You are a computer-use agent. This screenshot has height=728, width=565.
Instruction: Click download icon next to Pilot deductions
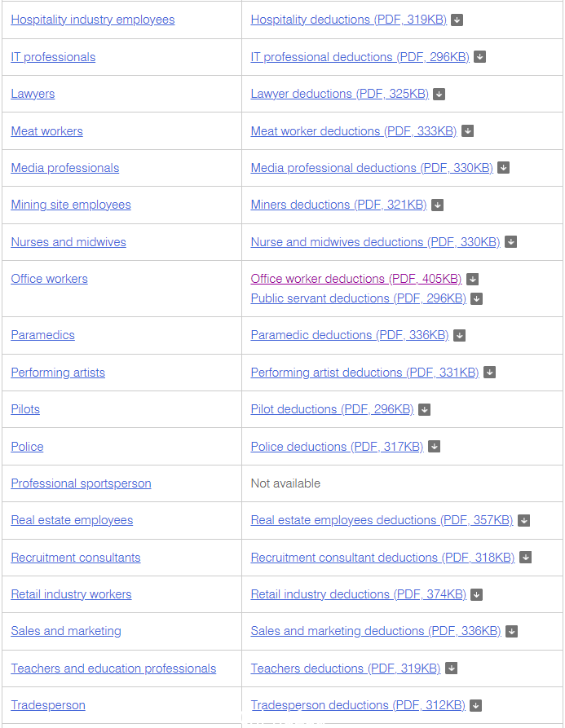click(424, 410)
